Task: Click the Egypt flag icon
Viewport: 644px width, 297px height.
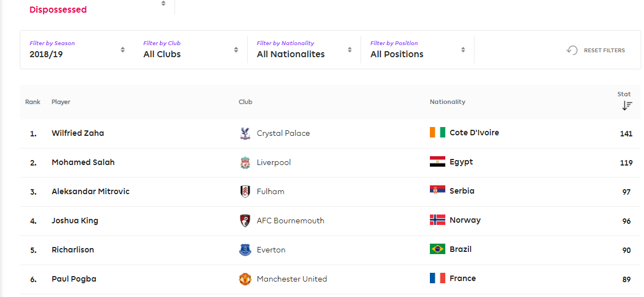Action: (x=438, y=162)
